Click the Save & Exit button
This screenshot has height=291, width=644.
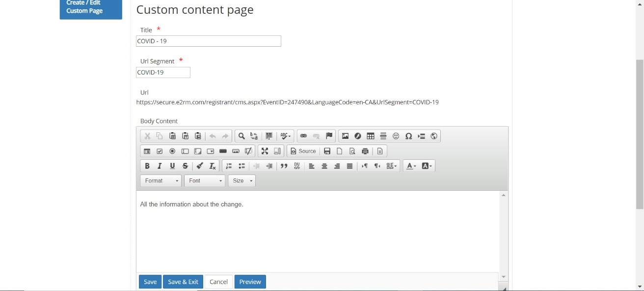pos(183,282)
